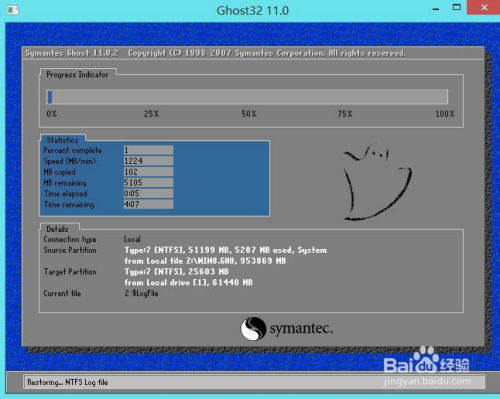The width and height of the screenshot is (500, 399).
Task: Click the progress indicator bar
Action: coord(247,97)
